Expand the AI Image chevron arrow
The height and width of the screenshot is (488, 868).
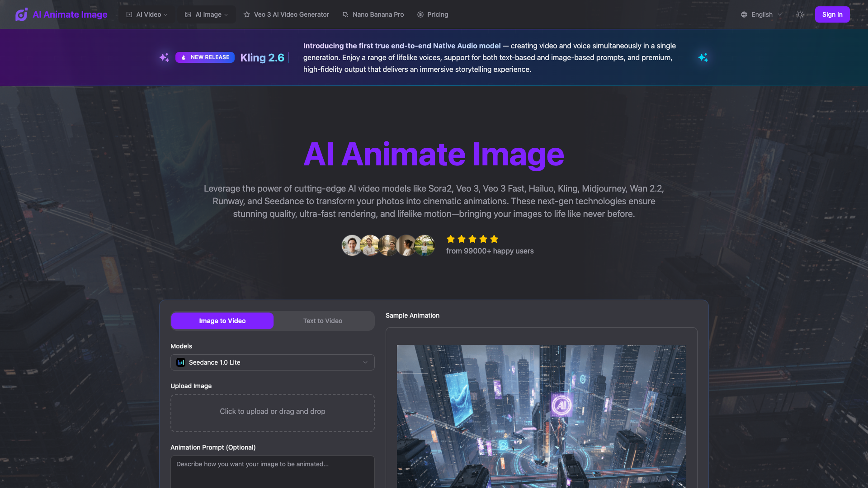(x=226, y=15)
